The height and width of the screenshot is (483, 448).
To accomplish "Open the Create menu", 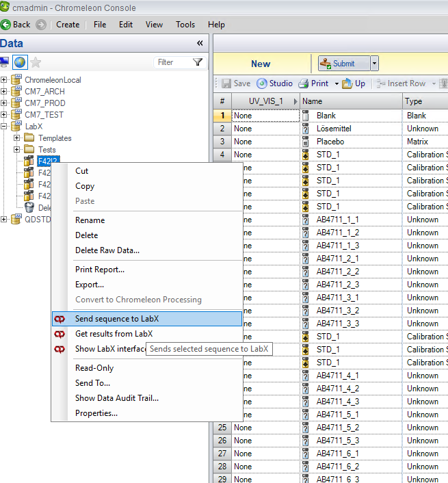I will pos(68,25).
